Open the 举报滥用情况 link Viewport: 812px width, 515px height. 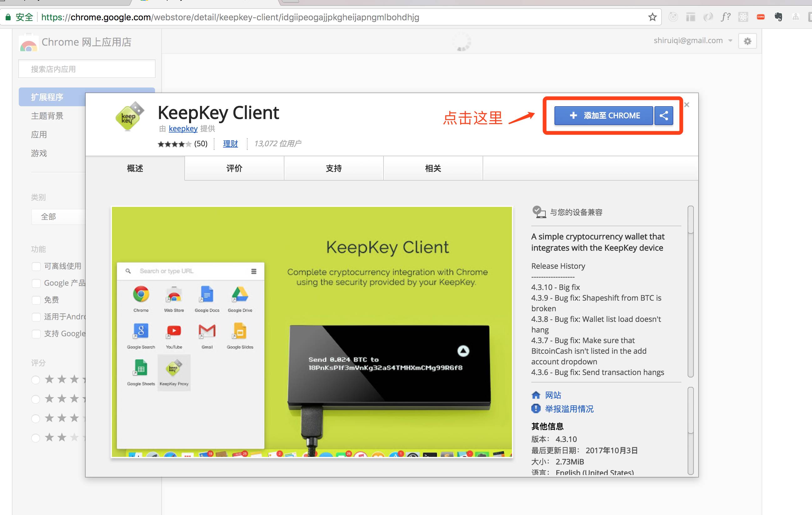(569, 409)
